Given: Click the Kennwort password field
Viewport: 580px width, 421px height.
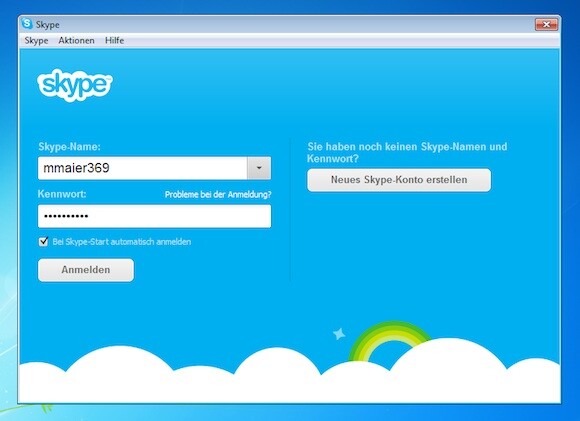Looking at the screenshot, I should click(154, 216).
